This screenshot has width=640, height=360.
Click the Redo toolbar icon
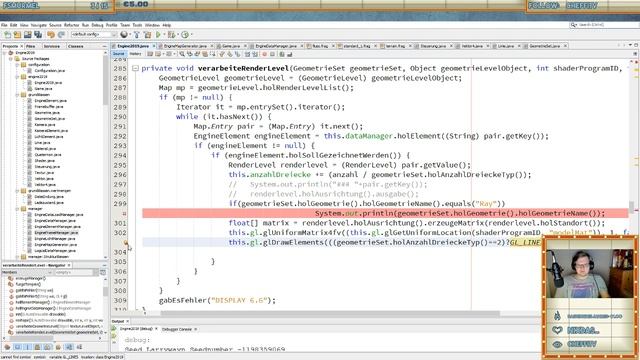click(x=61, y=35)
